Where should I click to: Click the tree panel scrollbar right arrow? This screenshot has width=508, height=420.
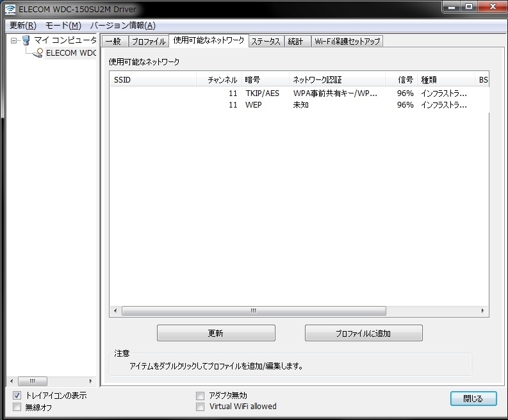pos(91,381)
